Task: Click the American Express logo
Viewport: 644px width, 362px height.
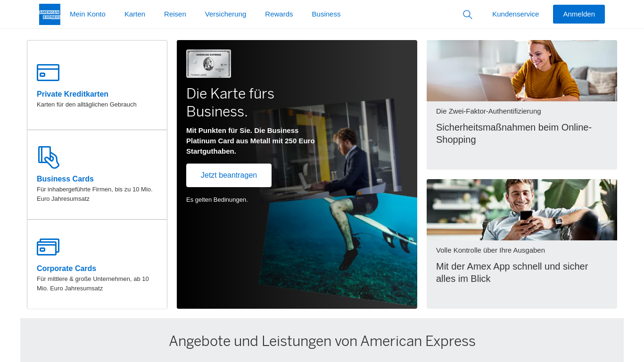Action: 50,14
